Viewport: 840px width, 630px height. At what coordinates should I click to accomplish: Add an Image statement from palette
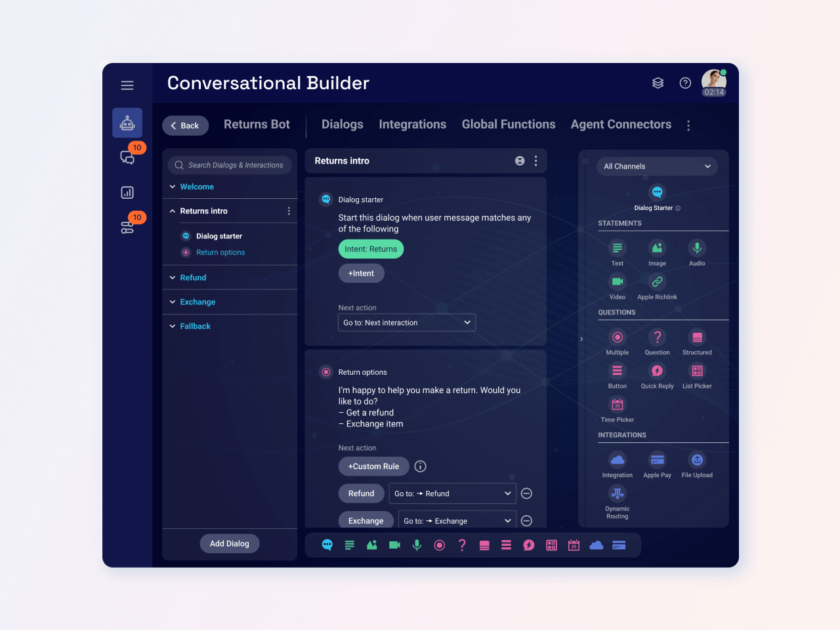coord(657,248)
